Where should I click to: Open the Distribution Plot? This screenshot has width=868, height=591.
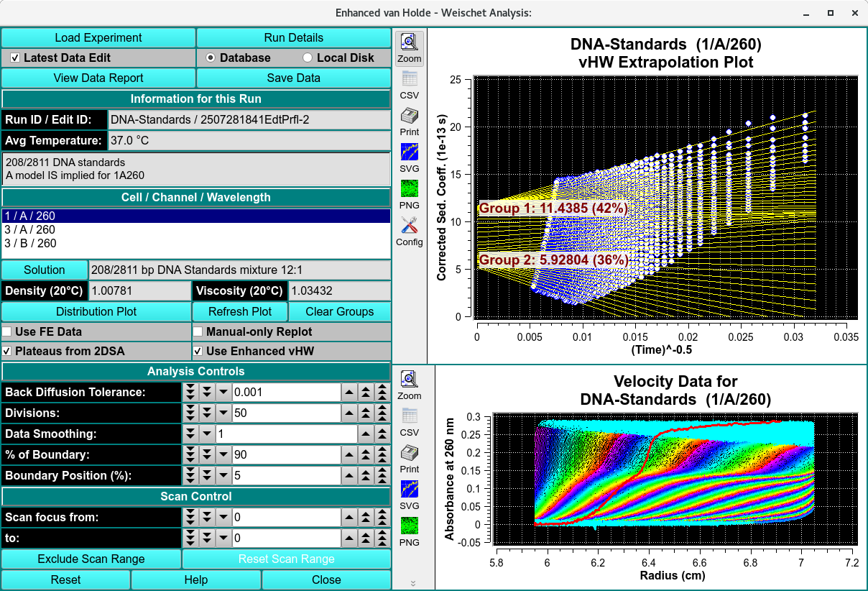(96, 311)
